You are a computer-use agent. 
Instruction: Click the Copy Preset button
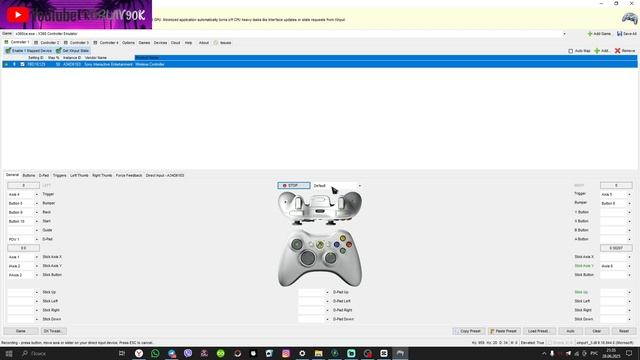pyautogui.click(x=469, y=331)
